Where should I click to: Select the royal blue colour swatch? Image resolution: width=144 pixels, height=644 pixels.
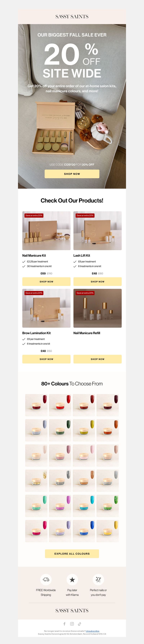click(84, 531)
